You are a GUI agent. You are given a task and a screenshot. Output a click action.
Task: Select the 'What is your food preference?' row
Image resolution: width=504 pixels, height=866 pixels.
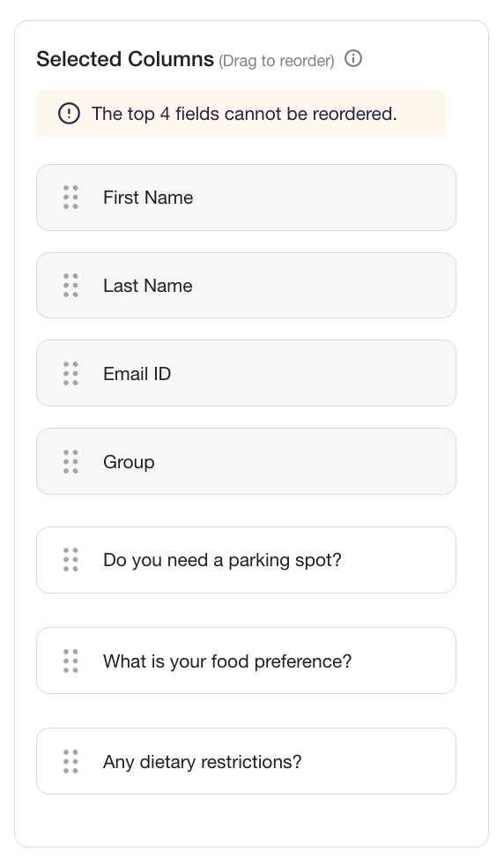click(246, 661)
